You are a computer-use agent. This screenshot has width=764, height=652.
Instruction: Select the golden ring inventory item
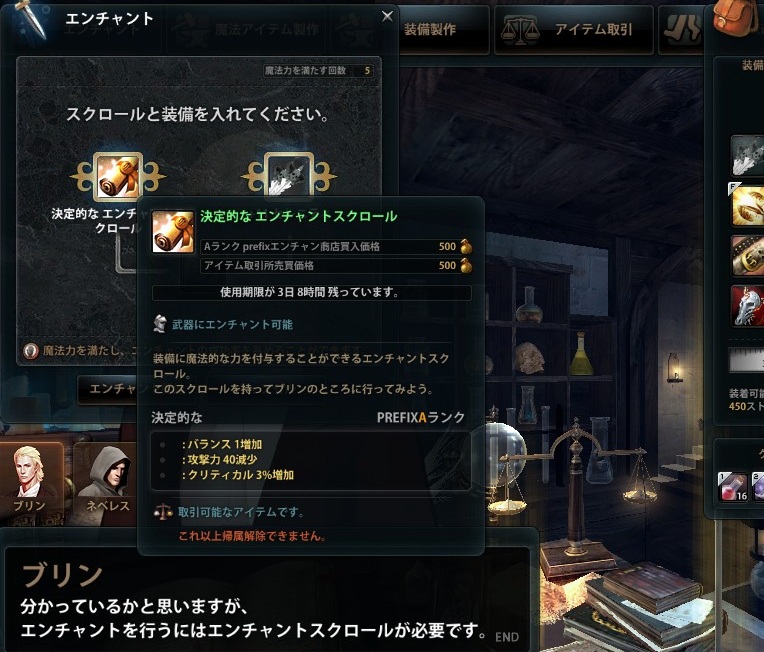(748, 206)
